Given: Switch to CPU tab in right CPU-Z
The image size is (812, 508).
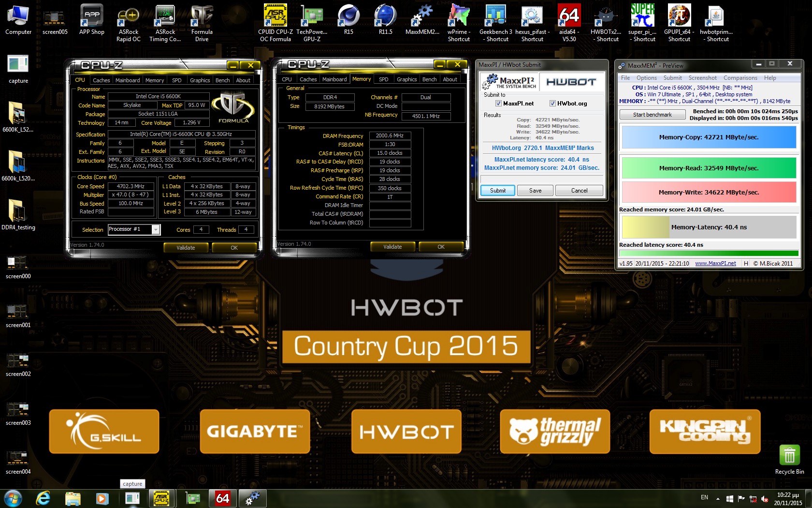Looking at the screenshot, I should [x=287, y=79].
